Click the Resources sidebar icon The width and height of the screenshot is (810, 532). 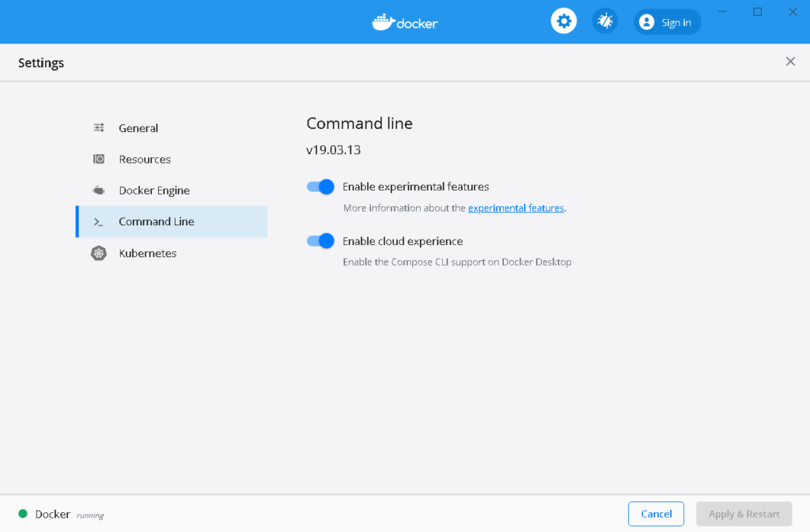click(x=98, y=159)
